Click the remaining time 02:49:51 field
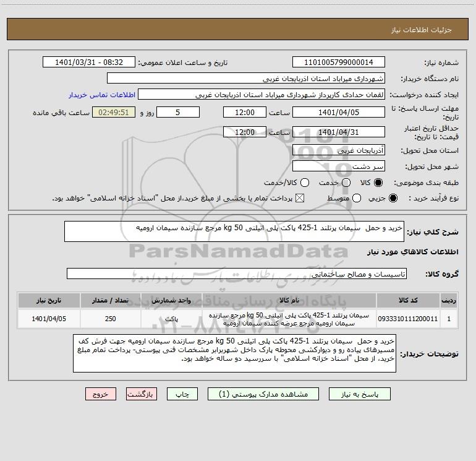Screen dimensions: 476x461 [x=114, y=112]
